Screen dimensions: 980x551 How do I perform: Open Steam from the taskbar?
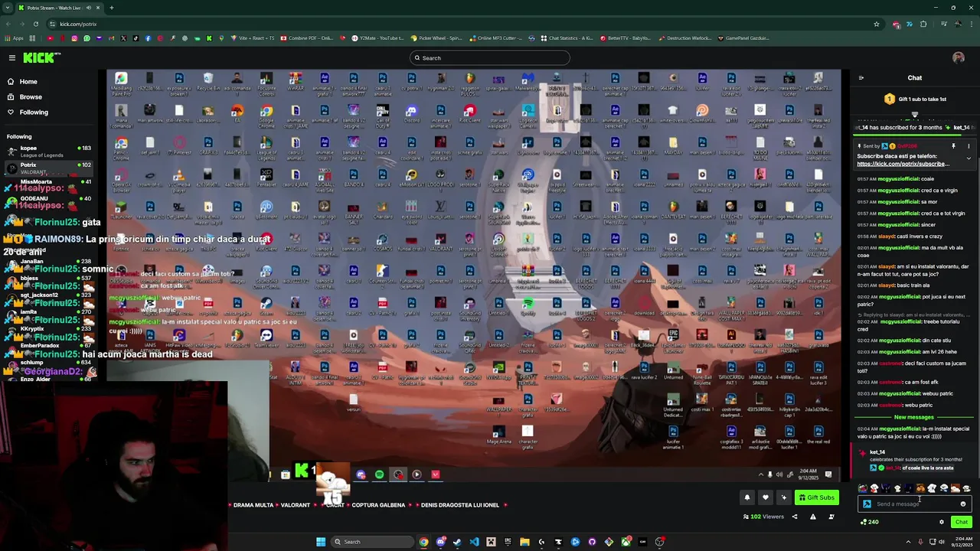457,542
